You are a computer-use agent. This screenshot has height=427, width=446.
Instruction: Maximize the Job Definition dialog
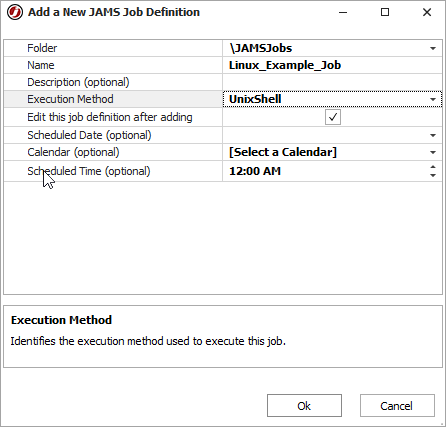(x=385, y=12)
